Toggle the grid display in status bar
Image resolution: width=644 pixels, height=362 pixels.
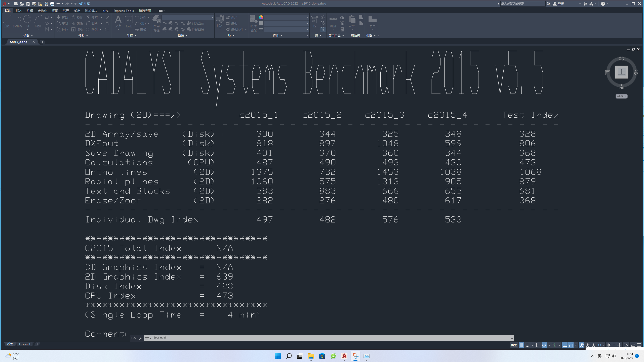click(x=521, y=345)
